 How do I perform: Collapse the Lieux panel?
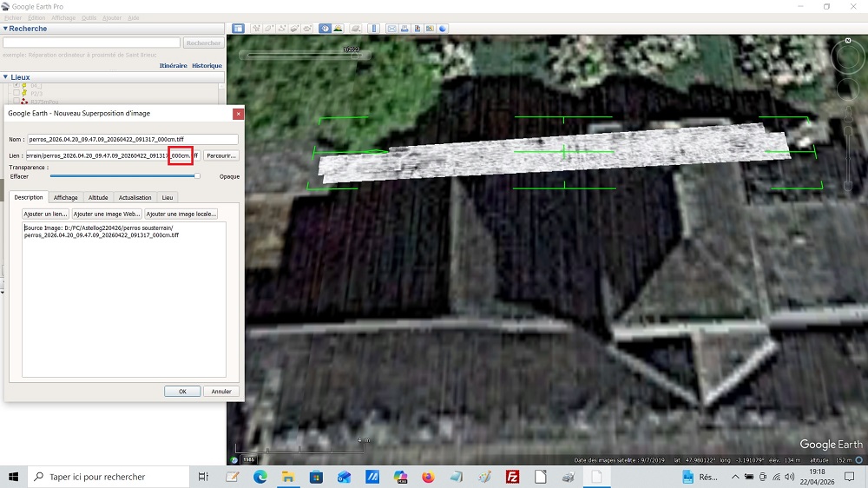pyautogui.click(x=5, y=77)
